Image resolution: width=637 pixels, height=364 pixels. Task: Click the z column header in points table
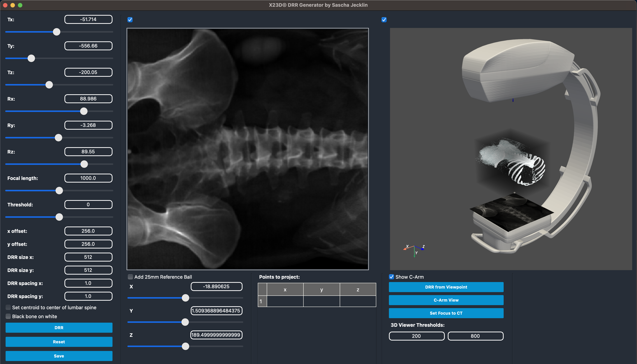click(358, 289)
